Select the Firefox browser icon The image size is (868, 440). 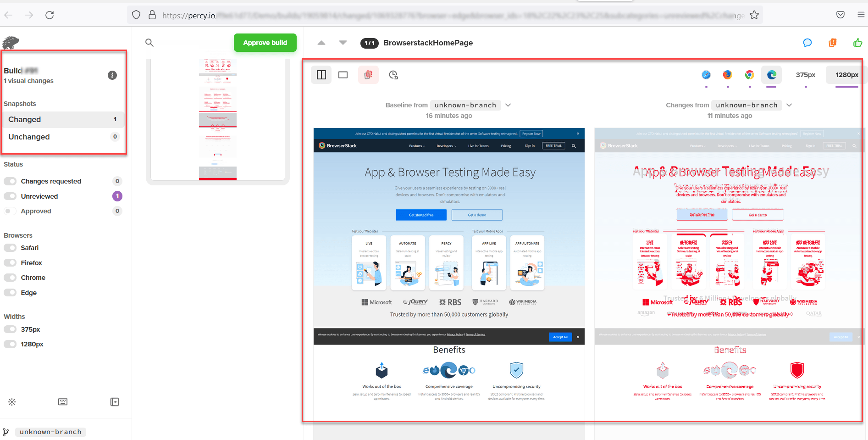(727, 76)
